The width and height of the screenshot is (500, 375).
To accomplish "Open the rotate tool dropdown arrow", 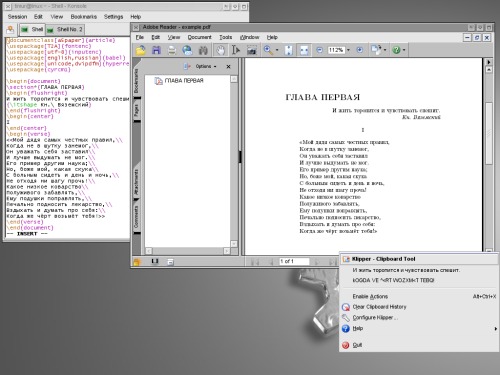I will (x=385, y=50).
